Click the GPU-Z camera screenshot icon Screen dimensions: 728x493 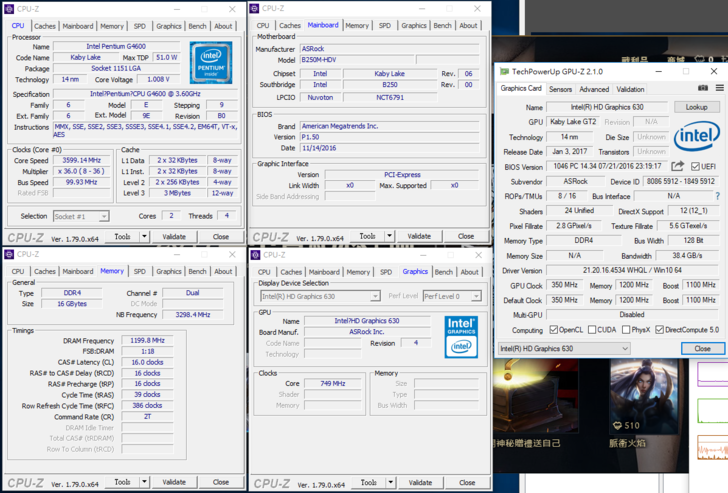tap(703, 89)
